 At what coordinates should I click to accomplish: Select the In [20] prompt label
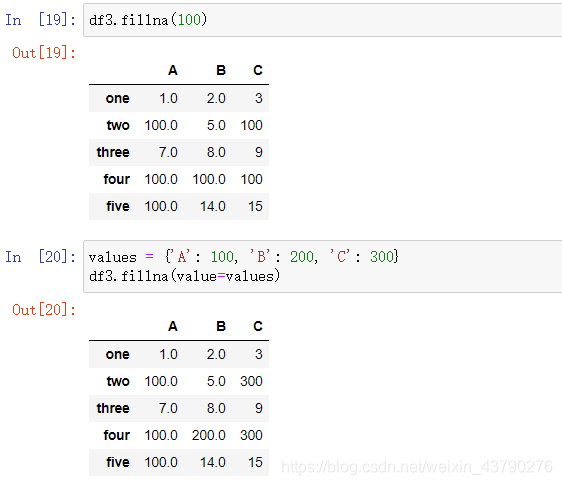point(41,257)
